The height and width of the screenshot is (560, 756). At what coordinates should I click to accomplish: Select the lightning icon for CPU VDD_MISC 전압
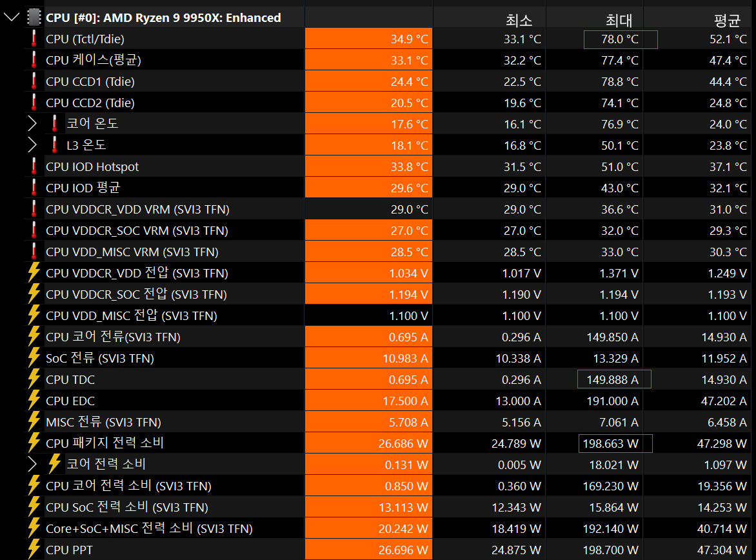(x=34, y=315)
